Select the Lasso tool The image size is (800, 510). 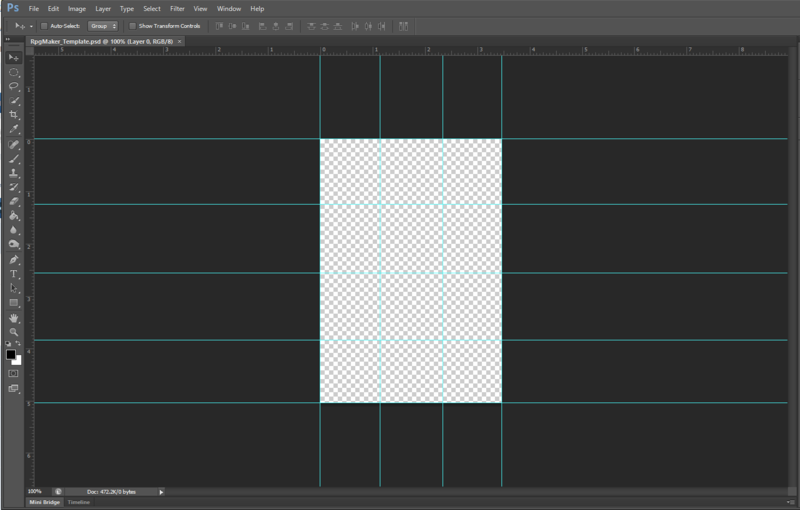(x=14, y=87)
